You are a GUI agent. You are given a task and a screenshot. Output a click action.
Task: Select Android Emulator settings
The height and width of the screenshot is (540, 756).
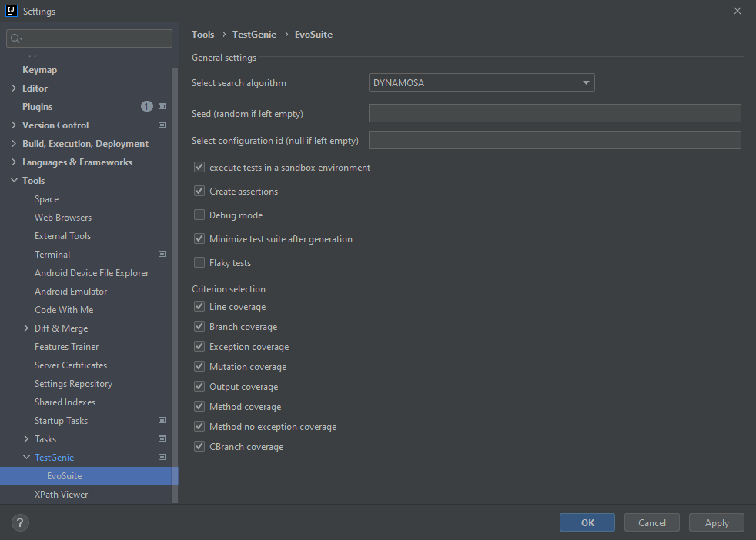(71, 291)
